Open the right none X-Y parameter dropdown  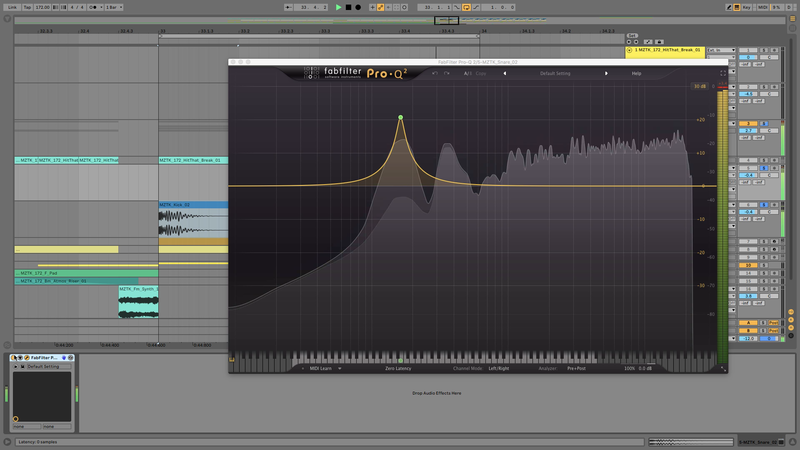click(57, 427)
